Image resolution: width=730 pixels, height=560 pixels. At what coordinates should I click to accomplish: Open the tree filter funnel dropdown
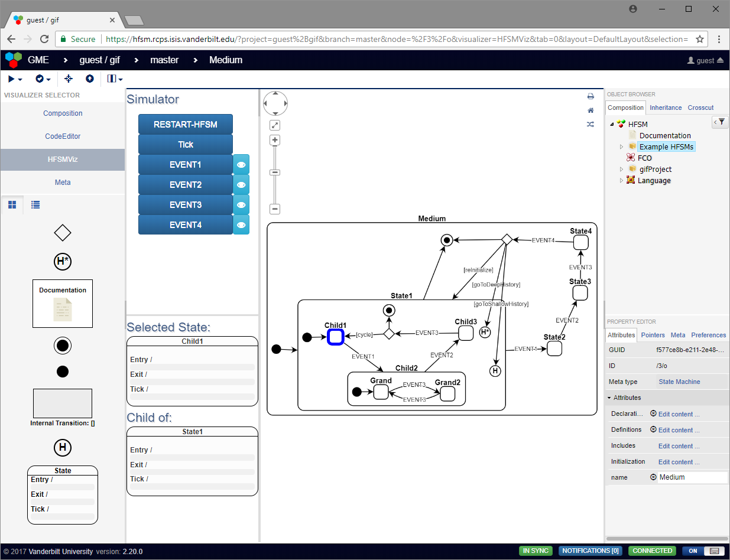720,122
